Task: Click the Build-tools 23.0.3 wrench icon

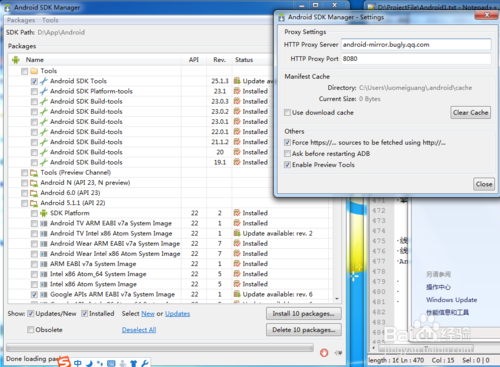Action: [44, 101]
